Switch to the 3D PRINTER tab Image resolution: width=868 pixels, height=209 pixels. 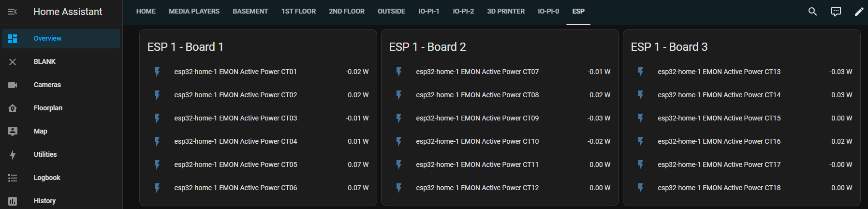[506, 11]
